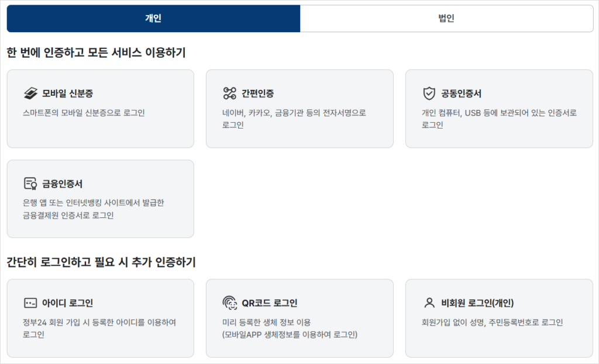Select 비회원 로그인(개인) guest login
599x364 pixels.
coord(498,318)
